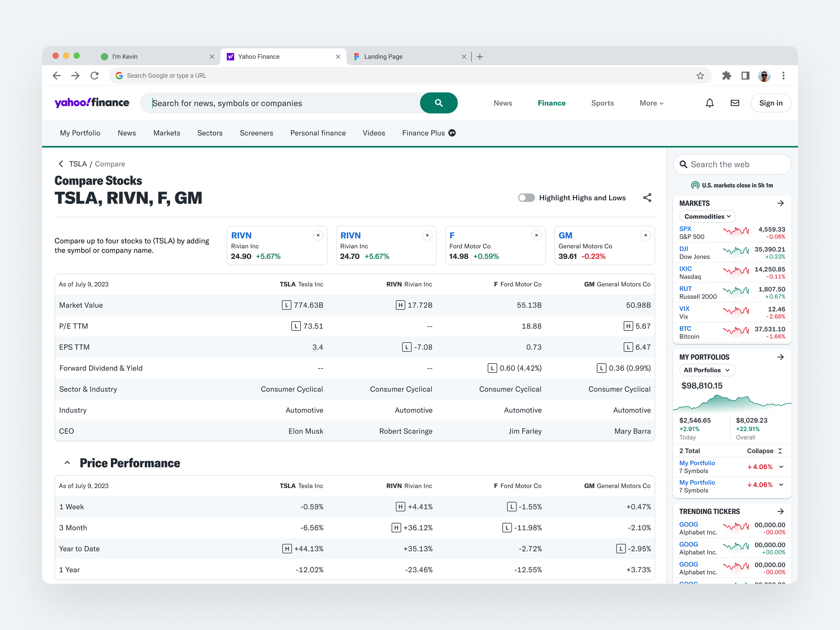Close the I'm Kevin tab
The image size is (840, 630).
(212, 56)
